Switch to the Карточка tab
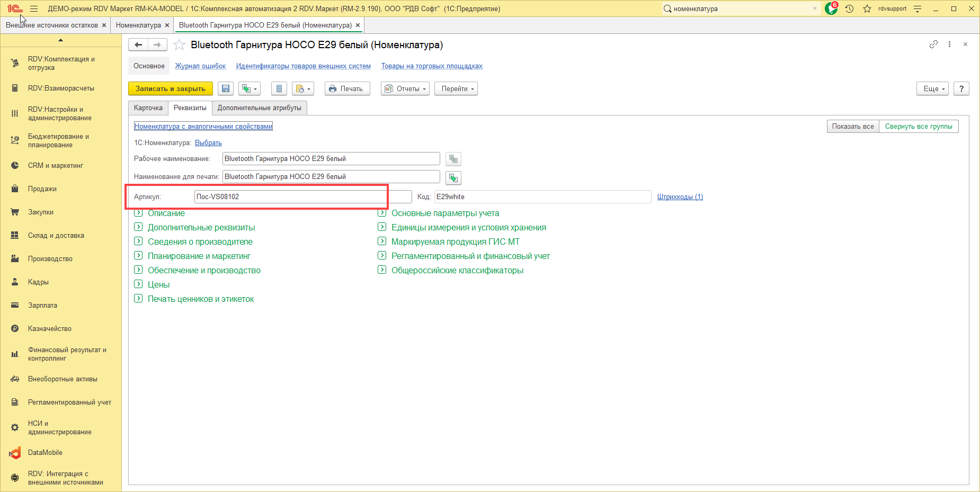The image size is (980, 492). 148,108
